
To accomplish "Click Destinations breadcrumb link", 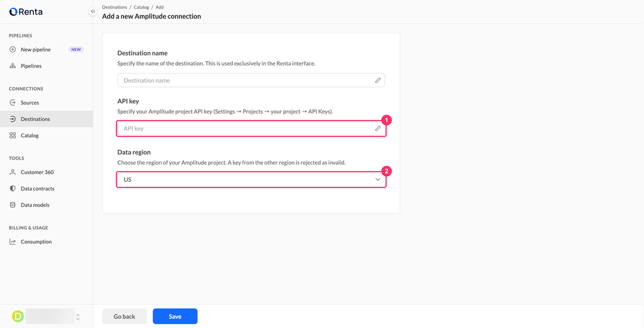I will [114, 7].
